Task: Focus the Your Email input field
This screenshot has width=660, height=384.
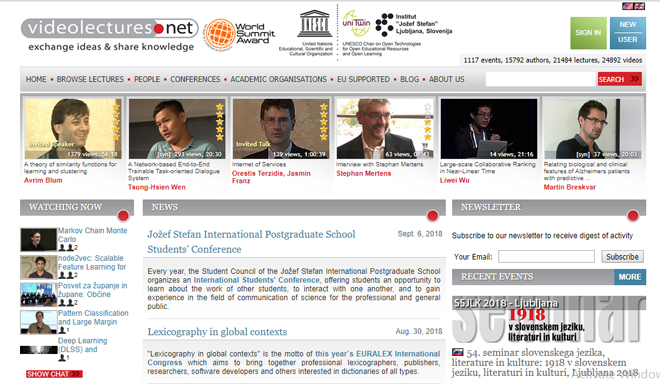Action: (x=546, y=256)
